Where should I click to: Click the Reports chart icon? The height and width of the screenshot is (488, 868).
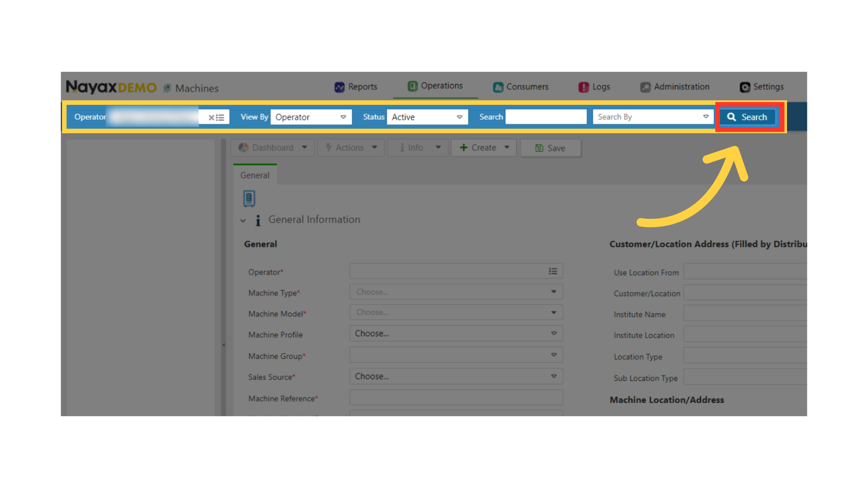tap(340, 87)
